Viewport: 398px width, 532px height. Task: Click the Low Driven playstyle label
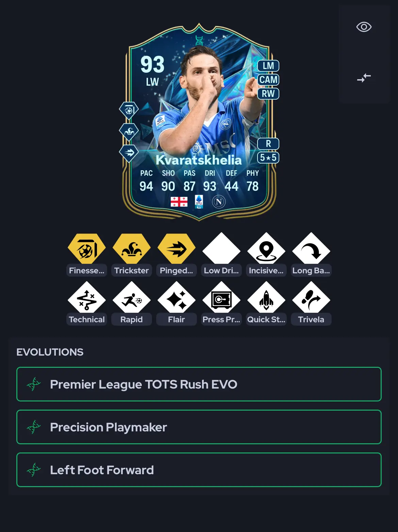(221, 271)
